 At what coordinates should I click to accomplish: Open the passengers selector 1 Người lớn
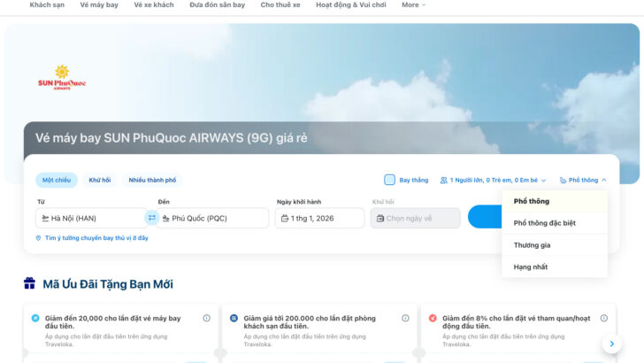(x=493, y=180)
